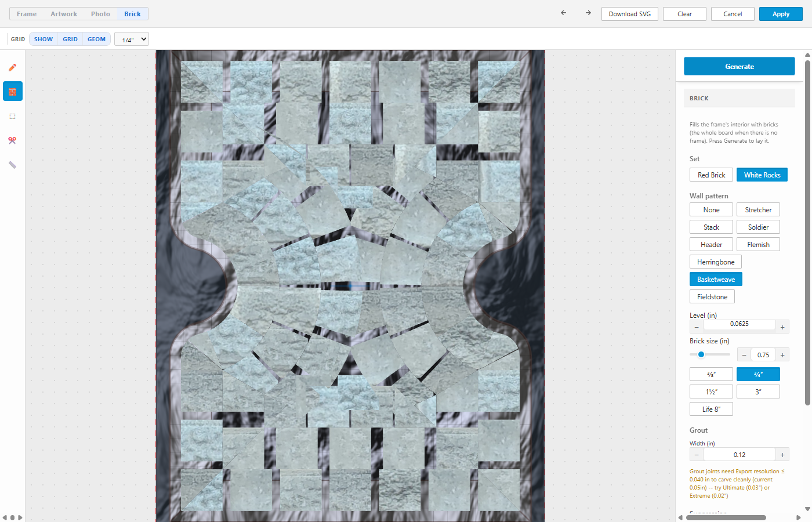Set wall pattern to Herringbone
This screenshot has height=522, width=812.
(x=716, y=262)
